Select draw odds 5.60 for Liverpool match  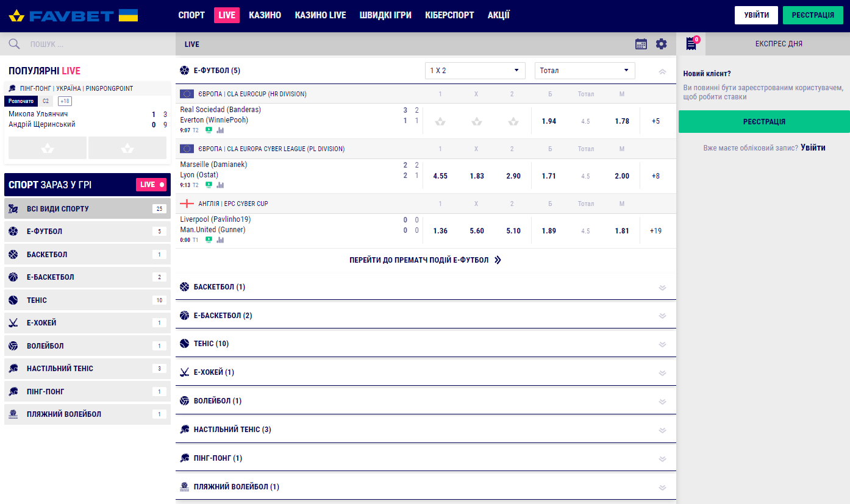(477, 231)
